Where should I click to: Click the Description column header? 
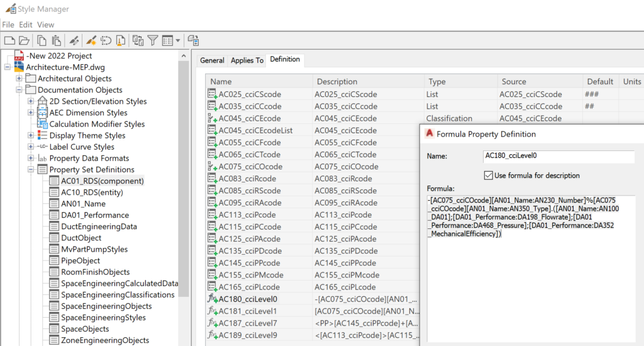click(x=369, y=81)
